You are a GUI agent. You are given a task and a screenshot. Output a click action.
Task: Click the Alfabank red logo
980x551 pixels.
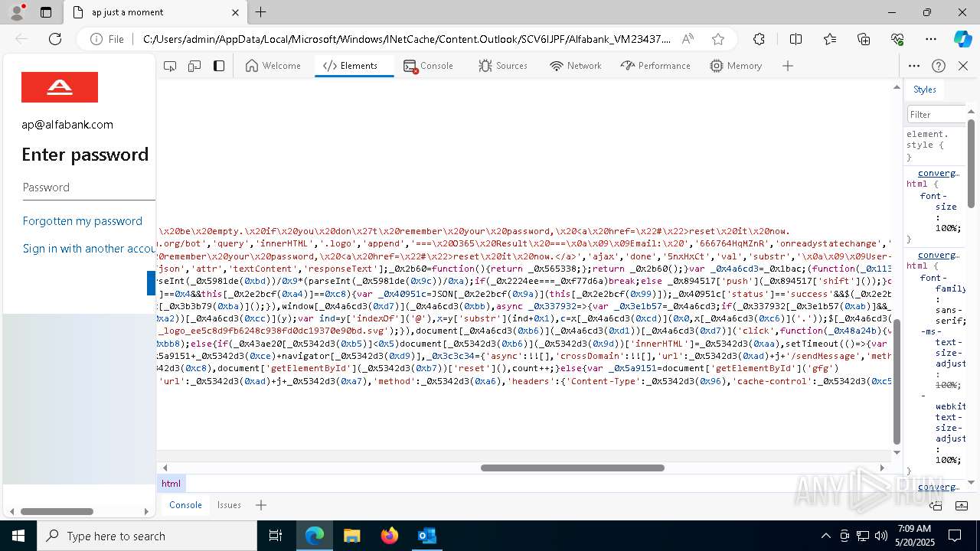[x=60, y=87]
